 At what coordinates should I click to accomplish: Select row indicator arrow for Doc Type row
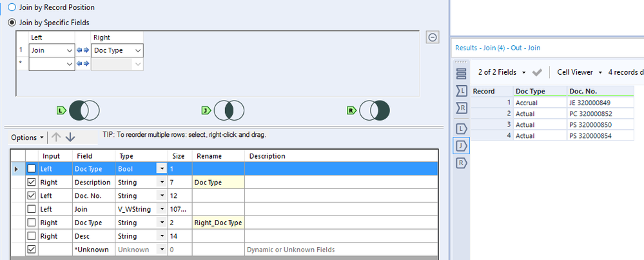17,169
